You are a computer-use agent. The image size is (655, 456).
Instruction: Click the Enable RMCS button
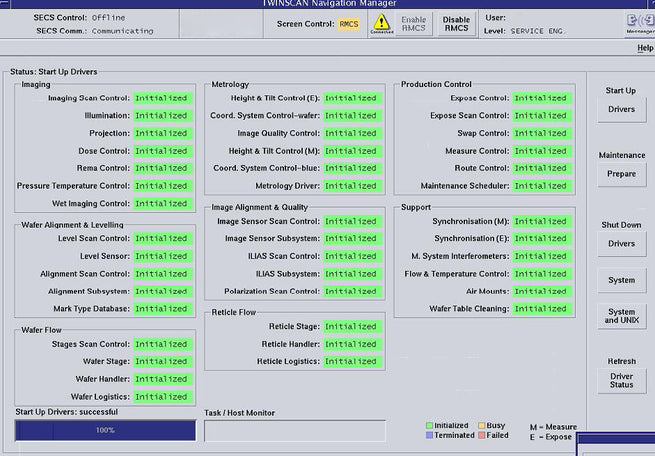point(414,24)
